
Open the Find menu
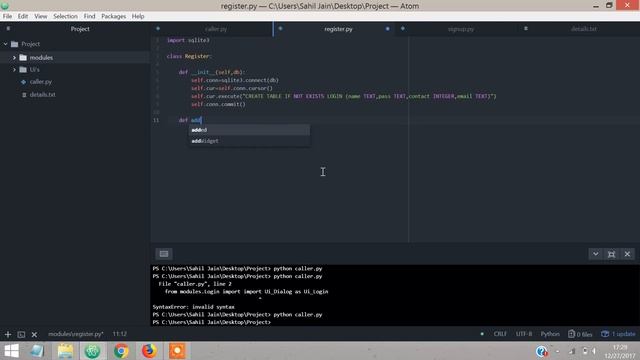click(89, 16)
